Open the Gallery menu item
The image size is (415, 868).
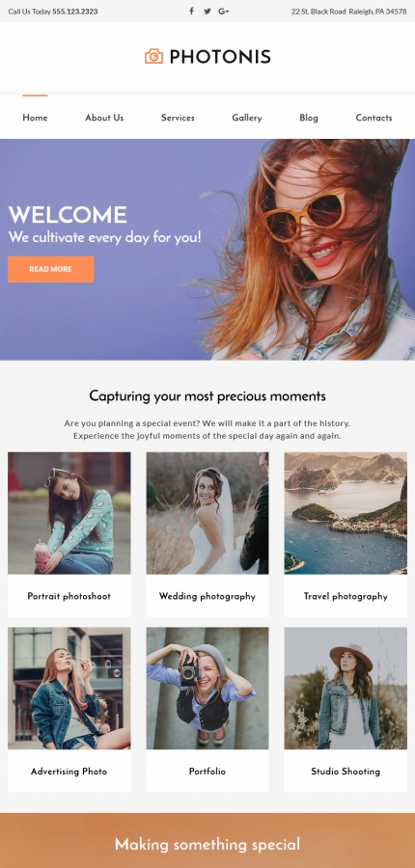pos(246,118)
